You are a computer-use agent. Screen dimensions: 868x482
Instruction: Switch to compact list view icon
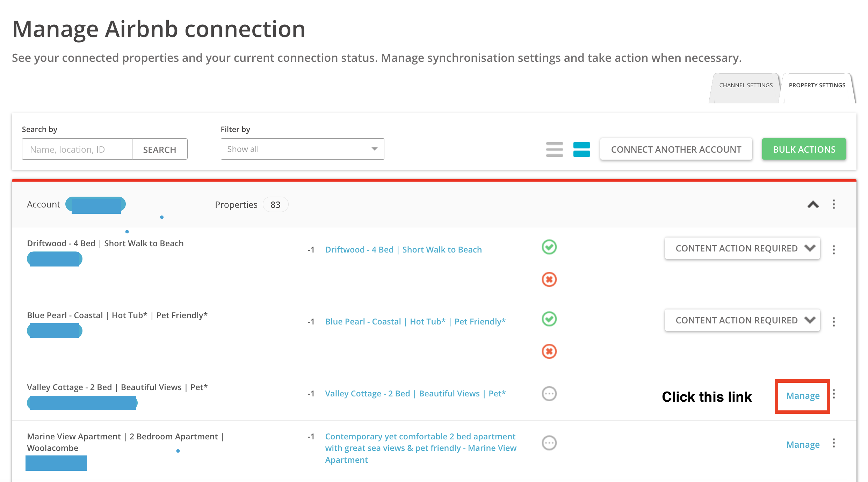click(555, 149)
